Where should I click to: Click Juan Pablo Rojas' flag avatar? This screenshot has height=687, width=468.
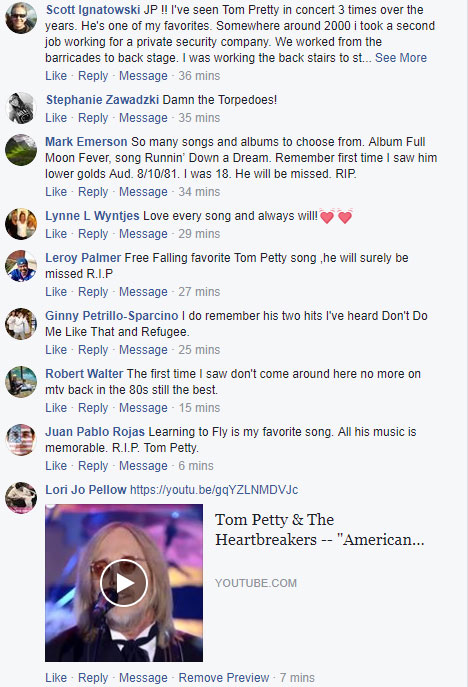[21, 440]
